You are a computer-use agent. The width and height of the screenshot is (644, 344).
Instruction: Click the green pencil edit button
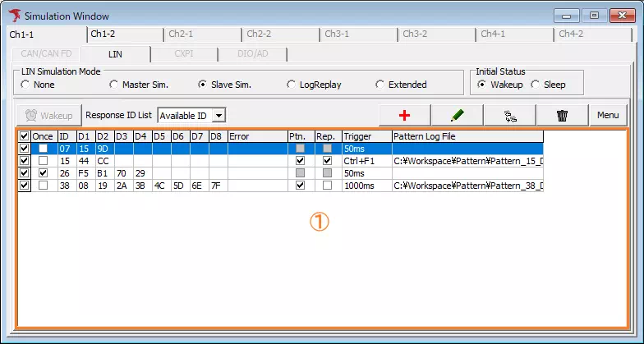pyautogui.click(x=457, y=116)
